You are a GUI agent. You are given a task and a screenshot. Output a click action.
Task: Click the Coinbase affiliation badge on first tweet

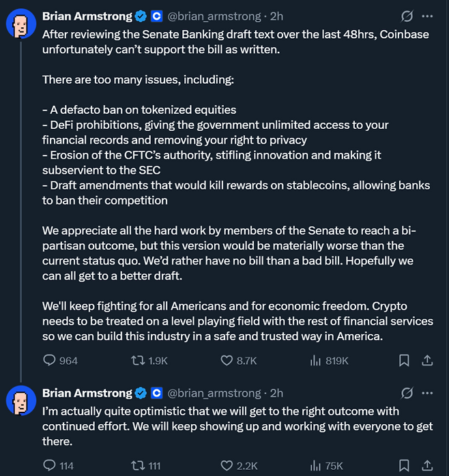tap(156, 16)
